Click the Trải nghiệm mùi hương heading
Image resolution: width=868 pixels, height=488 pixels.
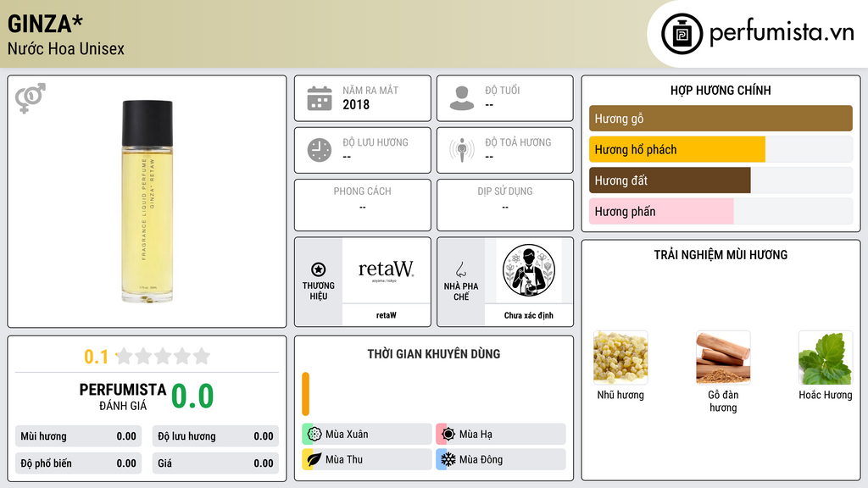coord(721,254)
